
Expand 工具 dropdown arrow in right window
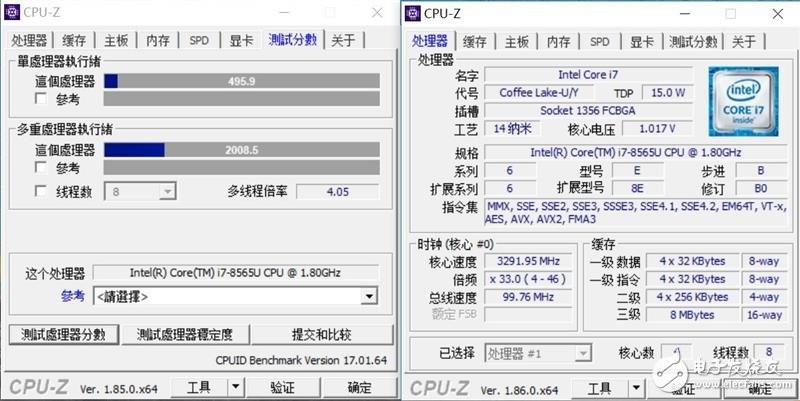point(635,389)
